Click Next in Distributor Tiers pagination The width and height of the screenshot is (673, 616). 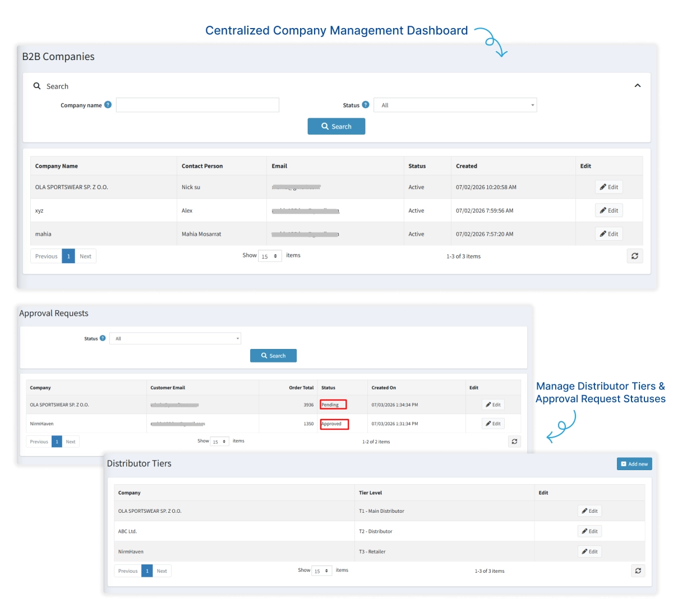[162, 571]
